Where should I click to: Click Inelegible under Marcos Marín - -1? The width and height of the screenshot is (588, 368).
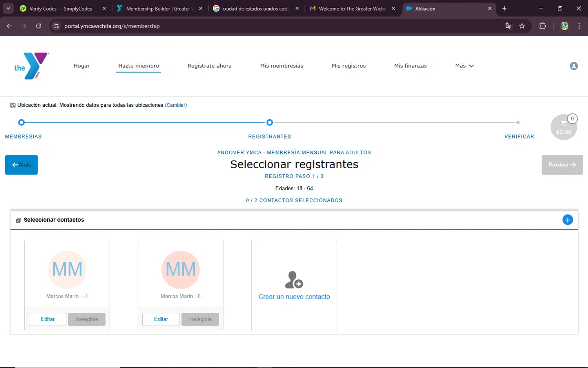pyautogui.click(x=87, y=319)
